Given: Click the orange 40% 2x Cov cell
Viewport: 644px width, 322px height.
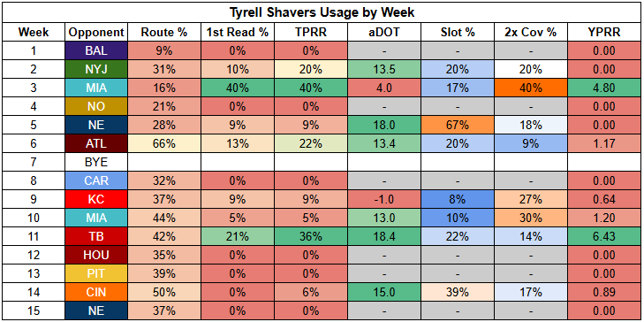Looking at the screenshot, I should pos(531,88).
